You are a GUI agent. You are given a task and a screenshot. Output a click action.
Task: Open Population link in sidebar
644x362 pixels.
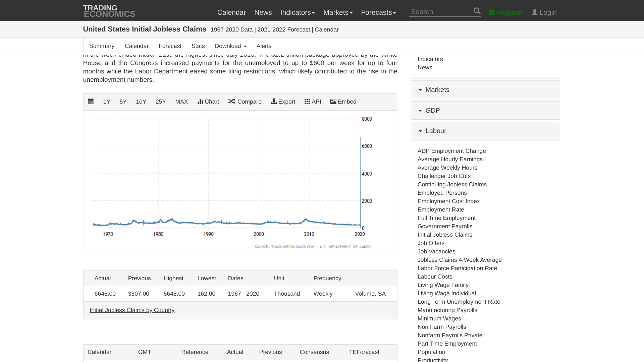[x=431, y=352]
